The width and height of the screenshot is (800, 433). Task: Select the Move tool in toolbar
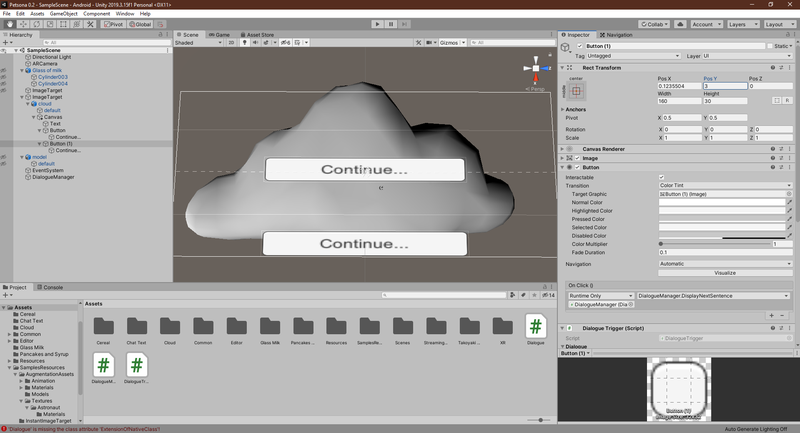pyautogui.click(x=22, y=23)
